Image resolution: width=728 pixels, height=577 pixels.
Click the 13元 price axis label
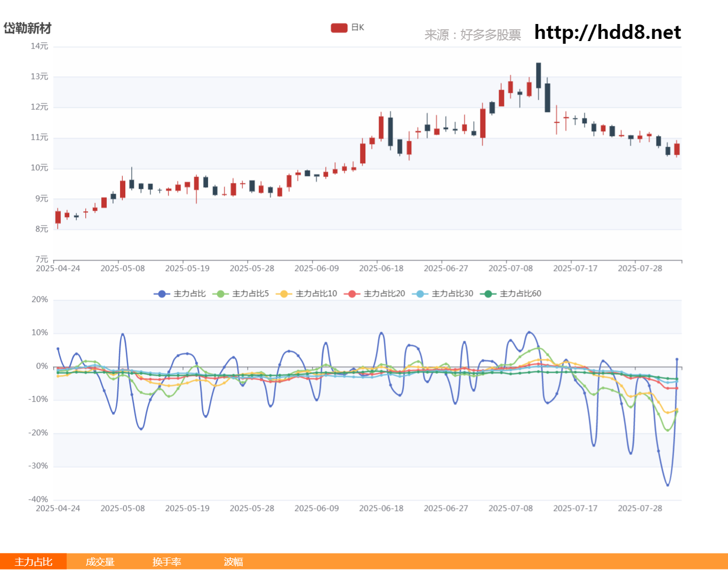point(39,77)
